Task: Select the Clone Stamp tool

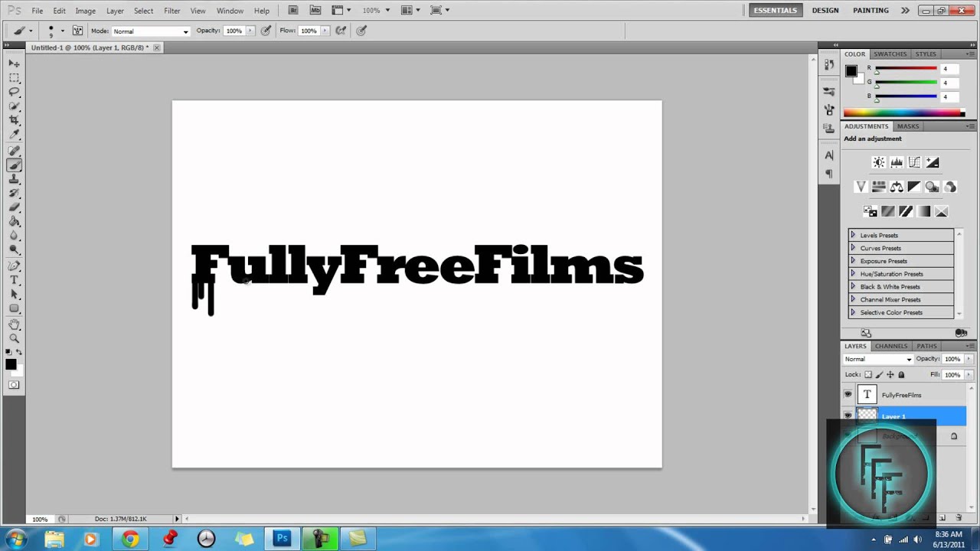Action: (x=14, y=180)
